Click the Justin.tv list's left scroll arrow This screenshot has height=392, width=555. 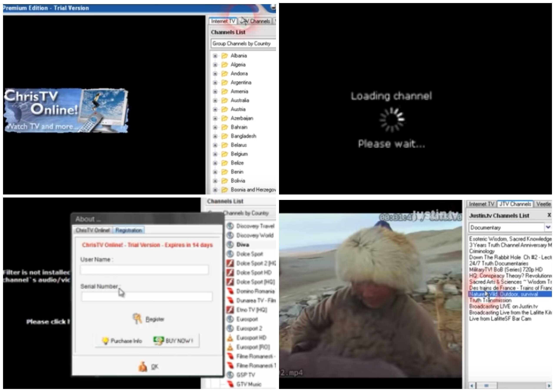click(x=472, y=385)
